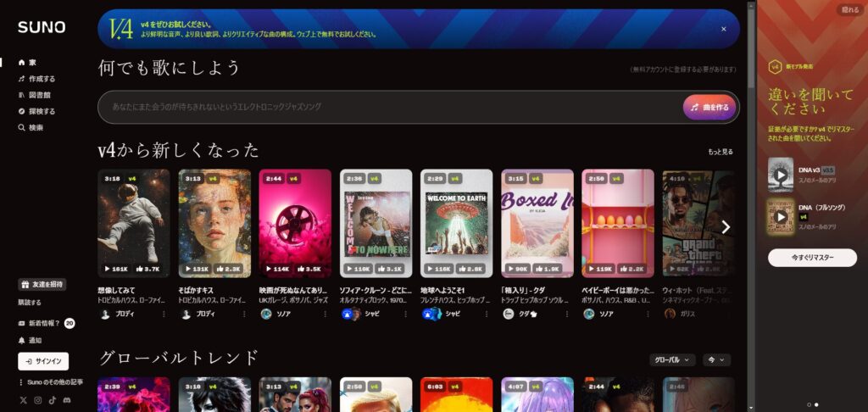Viewport: 868px width, 412px height.
Task: Click the 曲を作る create song button
Action: coord(709,108)
